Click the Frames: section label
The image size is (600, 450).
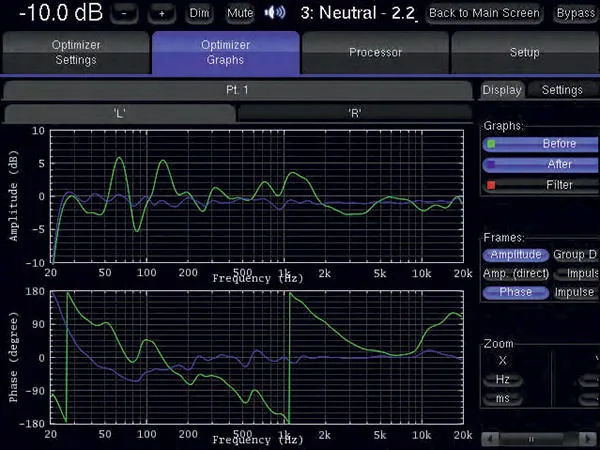(504, 238)
